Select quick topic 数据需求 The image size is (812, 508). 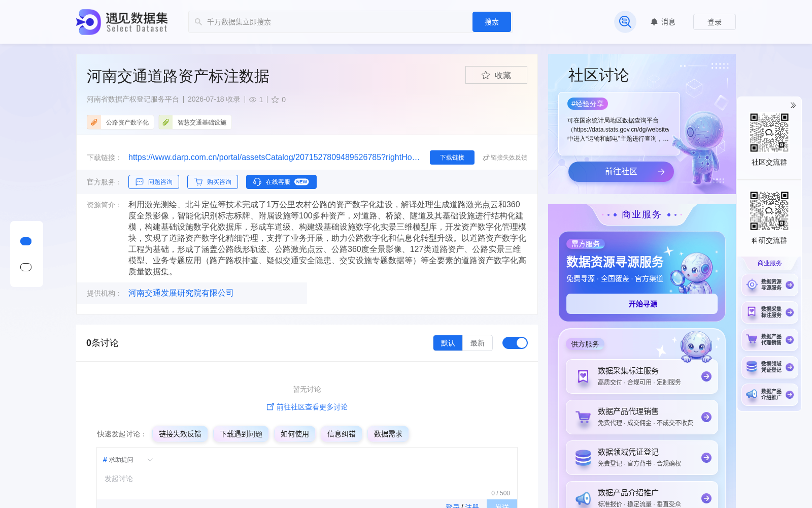point(388,434)
